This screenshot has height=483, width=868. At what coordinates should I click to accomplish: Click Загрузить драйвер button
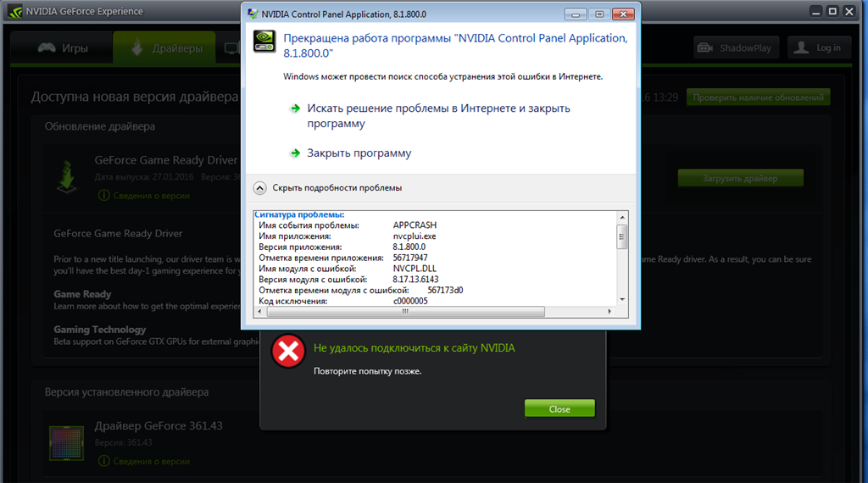[740, 178]
